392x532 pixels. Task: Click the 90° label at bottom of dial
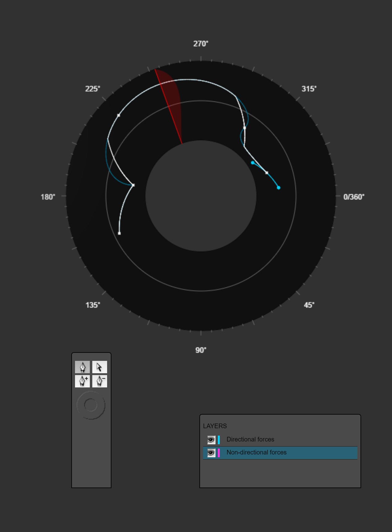(x=201, y=350)
